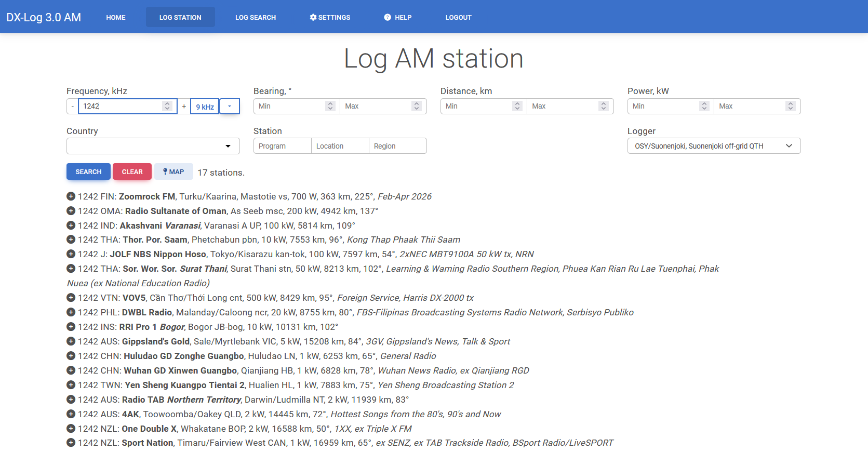Expand the Sor. Wor. Sor. Surat Thani entry
868x465 pixels.
click(71, 269)
